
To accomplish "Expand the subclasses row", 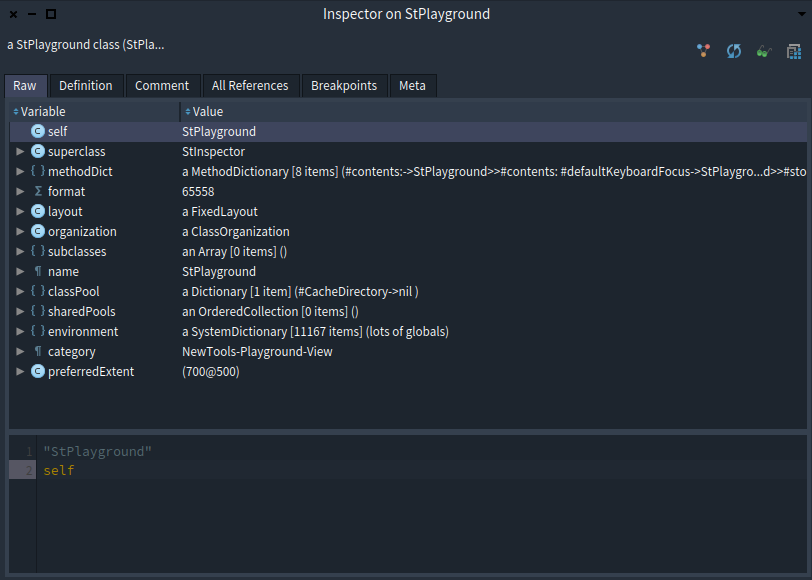I will (20, 251).
